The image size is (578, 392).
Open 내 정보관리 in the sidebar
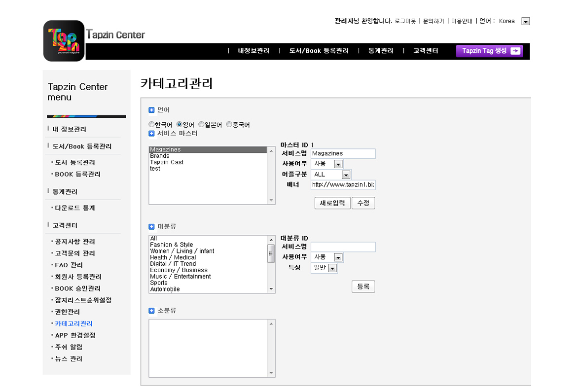point(70,129)
